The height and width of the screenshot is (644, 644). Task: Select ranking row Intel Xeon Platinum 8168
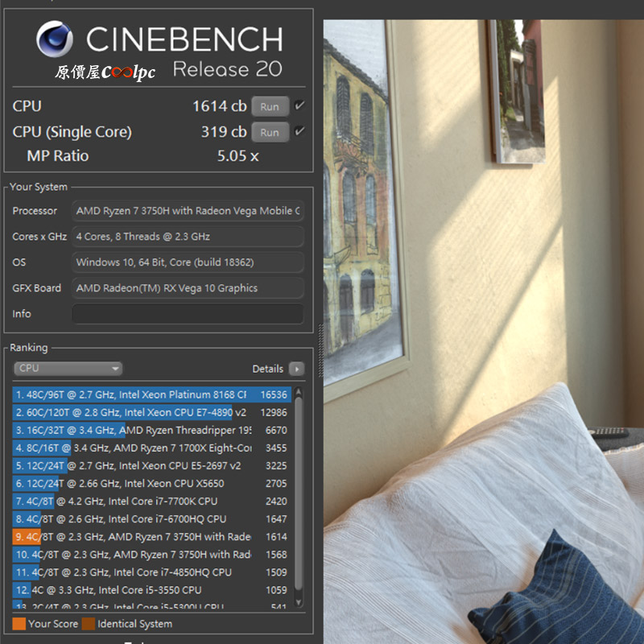(151, 394)
